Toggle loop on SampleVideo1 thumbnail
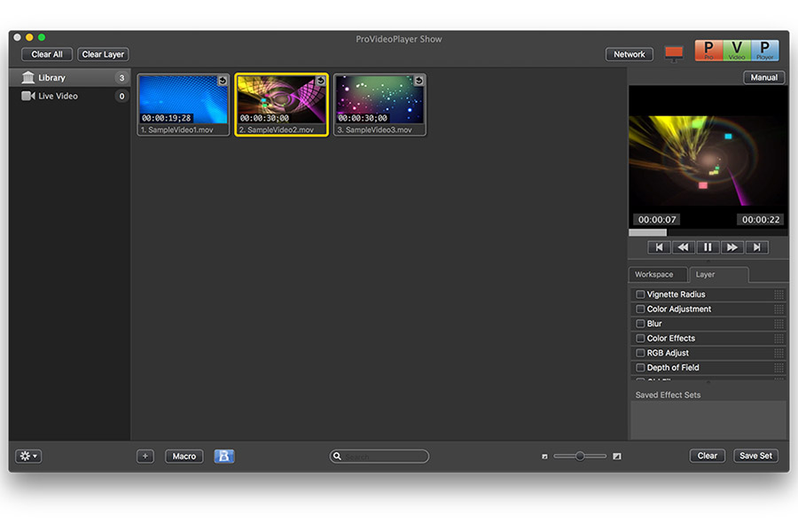This screenshot has height=532, width=798. pyautogui.click(x=222, y=79)
